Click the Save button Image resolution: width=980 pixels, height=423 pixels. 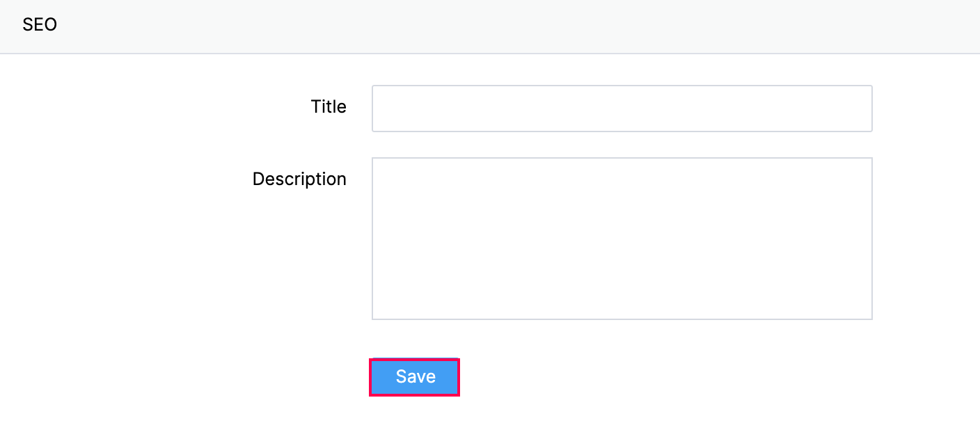click(x=414, y=377)
